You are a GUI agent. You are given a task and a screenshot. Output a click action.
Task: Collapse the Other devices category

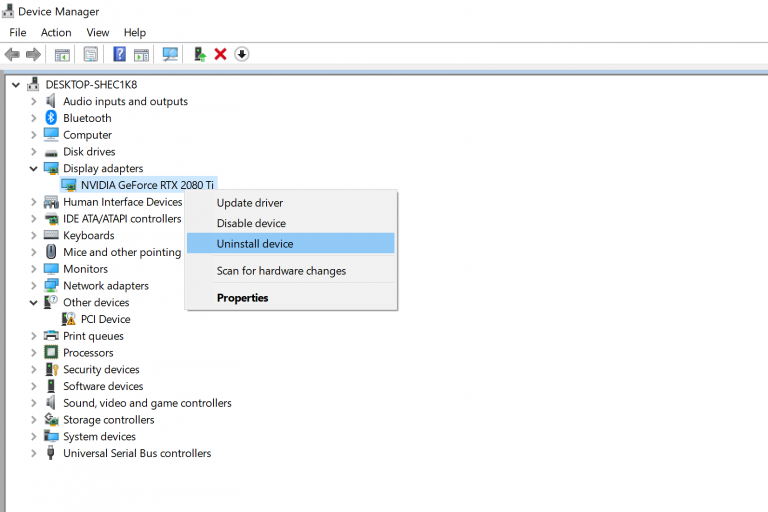34,302
